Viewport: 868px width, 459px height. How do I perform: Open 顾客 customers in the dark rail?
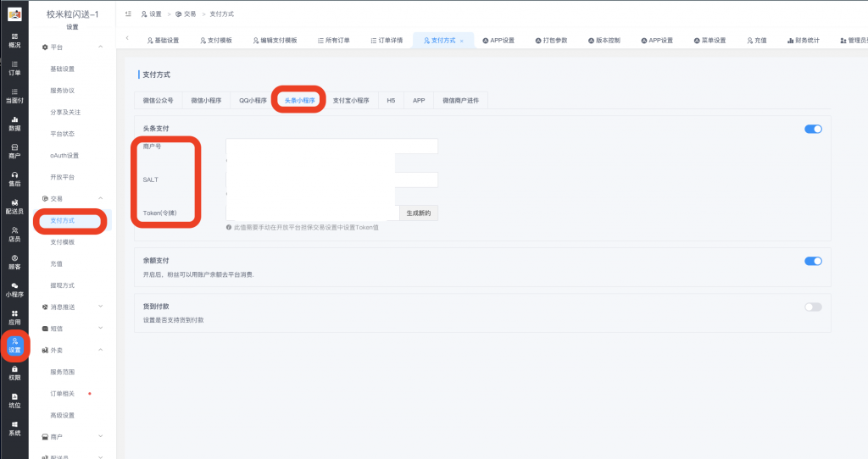14,262
